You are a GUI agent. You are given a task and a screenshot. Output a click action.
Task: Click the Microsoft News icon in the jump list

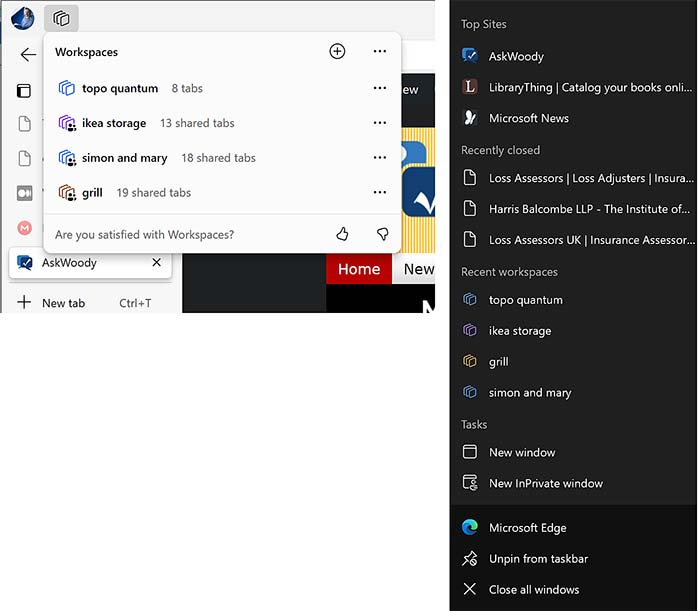(470, 117)
